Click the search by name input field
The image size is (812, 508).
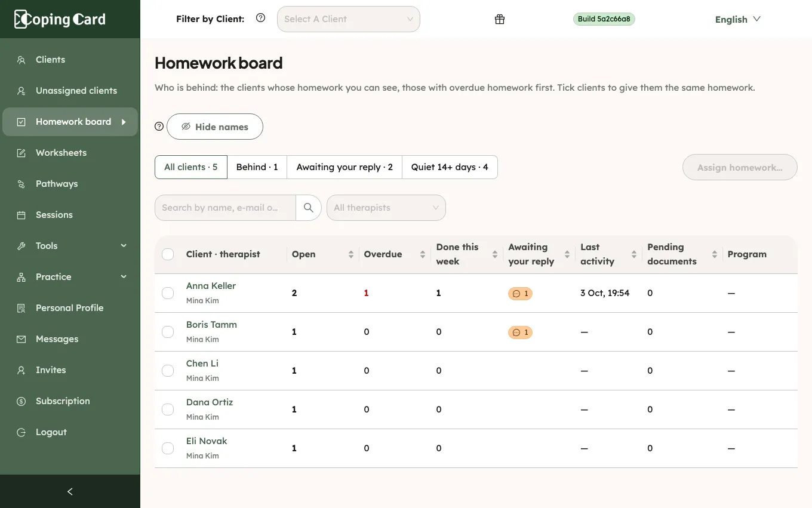(225, 208)
